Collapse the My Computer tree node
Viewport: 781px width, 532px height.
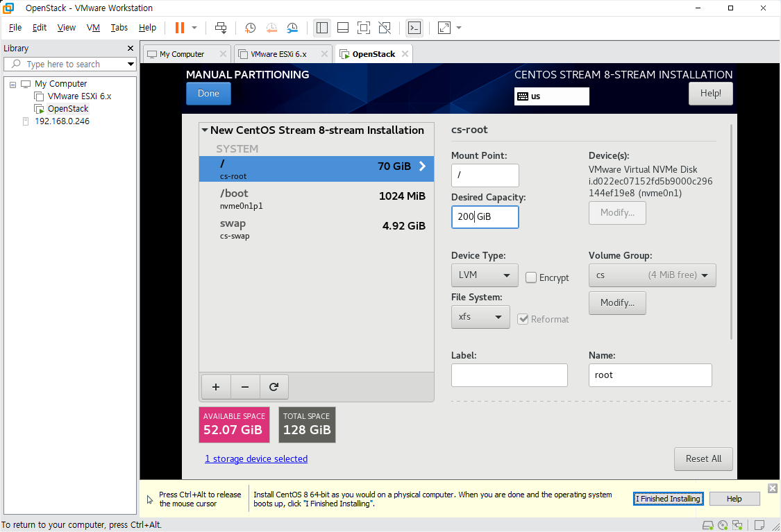(13, 84)
